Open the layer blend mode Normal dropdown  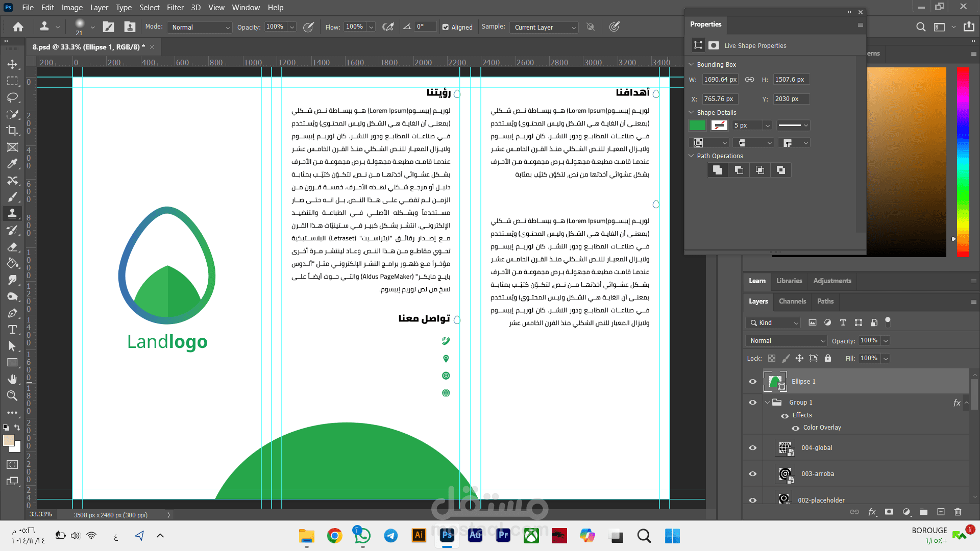(x=786, y=341)
